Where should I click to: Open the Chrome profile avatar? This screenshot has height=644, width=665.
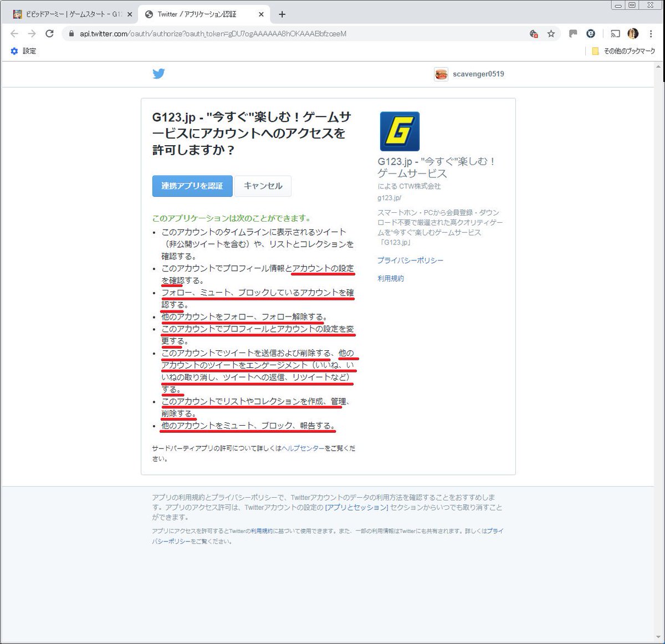(x=633, y=34)
